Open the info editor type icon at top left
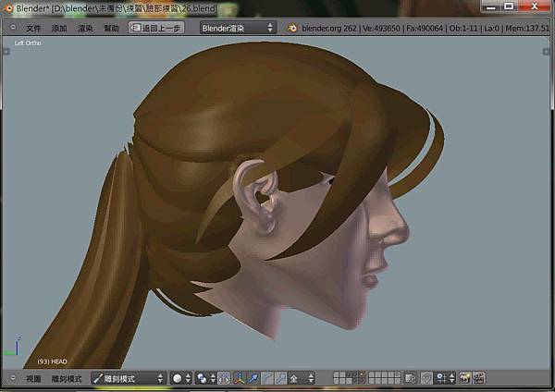 pyautogui.click(x=11, y=28)
